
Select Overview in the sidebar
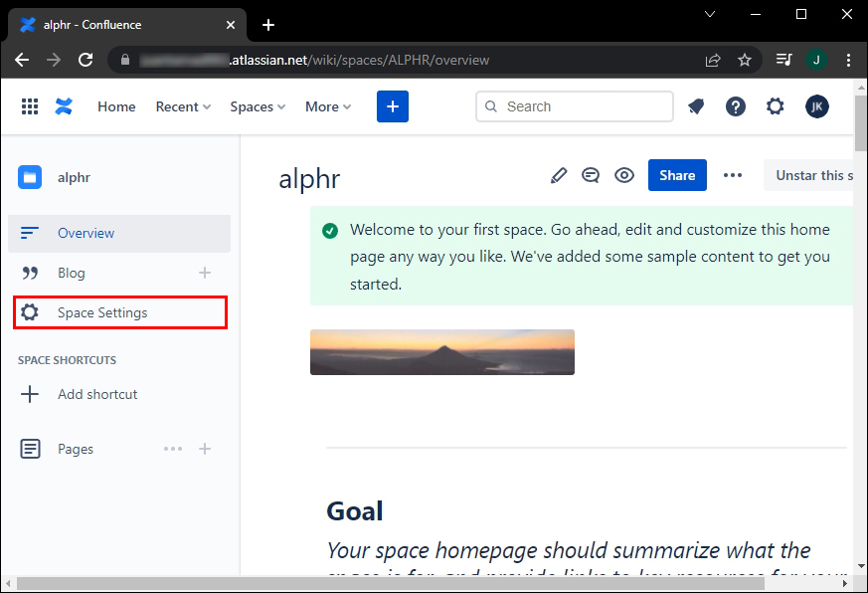coord(119,234)
